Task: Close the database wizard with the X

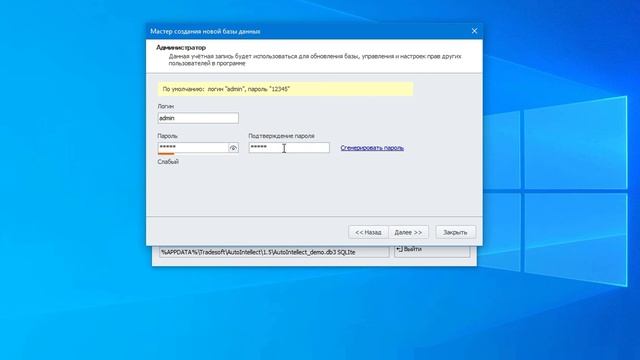Action: pos(474,31)
